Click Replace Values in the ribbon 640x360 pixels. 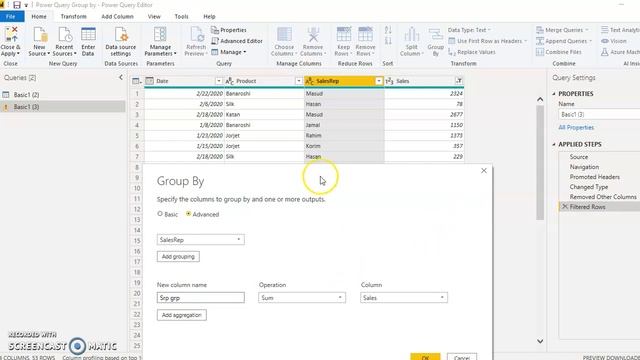[x=472, y=52]
